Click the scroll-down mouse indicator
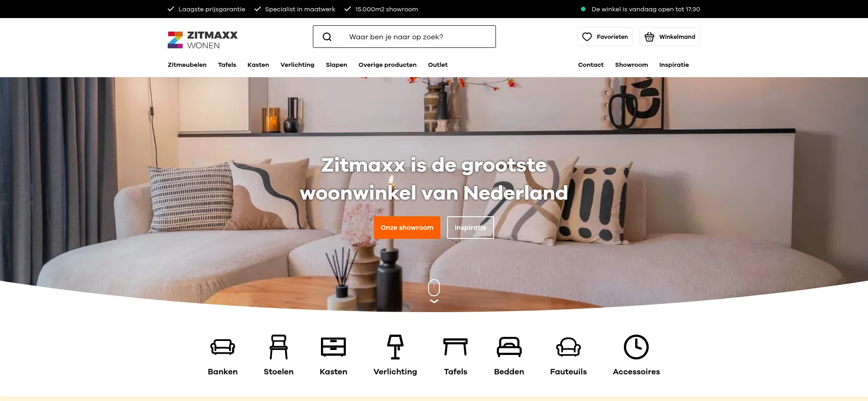The height and width of the screenshot is (401, 868). point(434,291)
